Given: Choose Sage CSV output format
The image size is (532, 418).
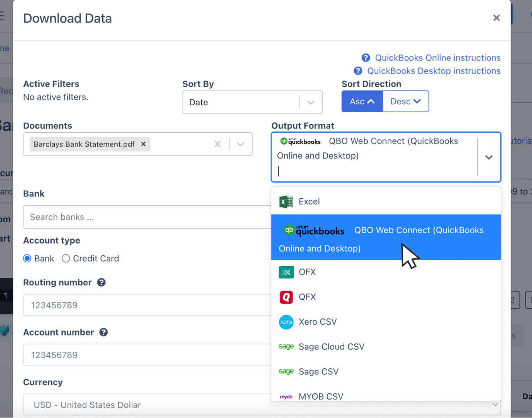Looking at the screenshot, I should point(386,371).
